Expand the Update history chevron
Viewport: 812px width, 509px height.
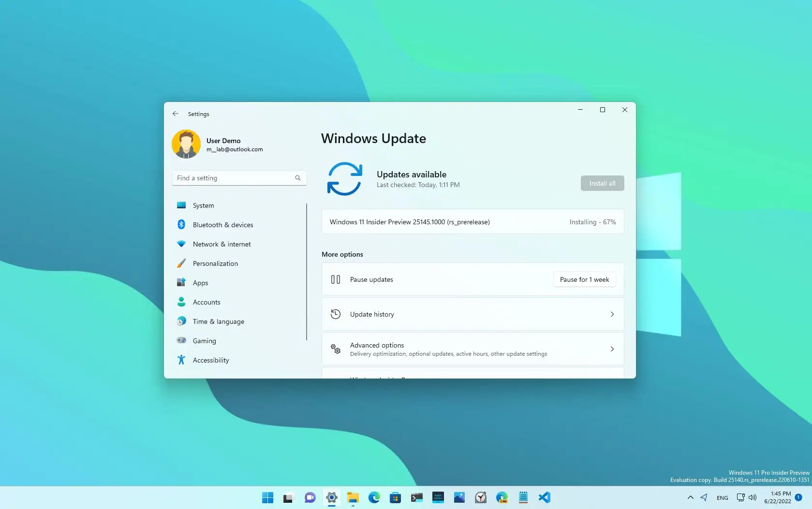click(x=612, y=314)
